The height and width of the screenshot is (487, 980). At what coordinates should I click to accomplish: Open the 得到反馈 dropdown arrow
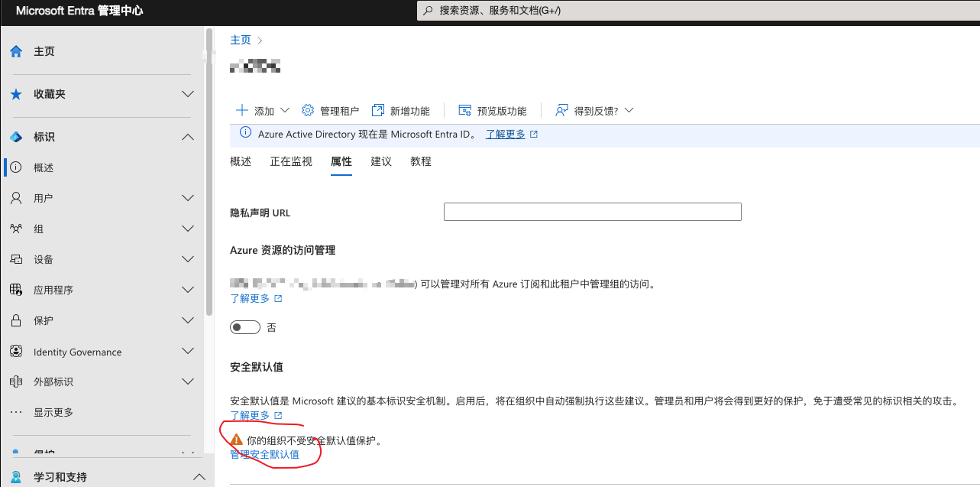(629, 110)
